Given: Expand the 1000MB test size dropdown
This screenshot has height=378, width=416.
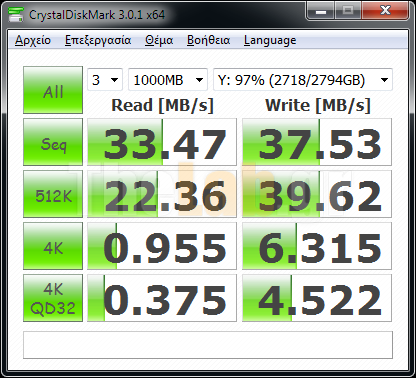Looking at the screenshot, I should click(x=168, y=80).
